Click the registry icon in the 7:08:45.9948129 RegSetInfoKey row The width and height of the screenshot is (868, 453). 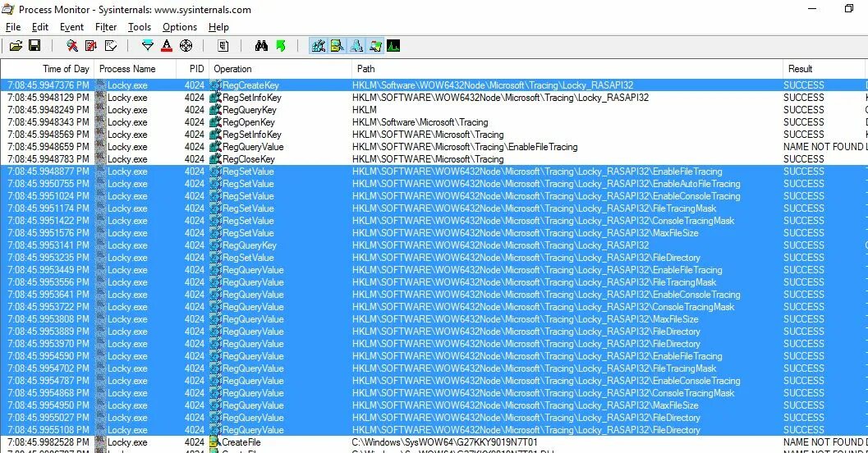pos(215,98)
